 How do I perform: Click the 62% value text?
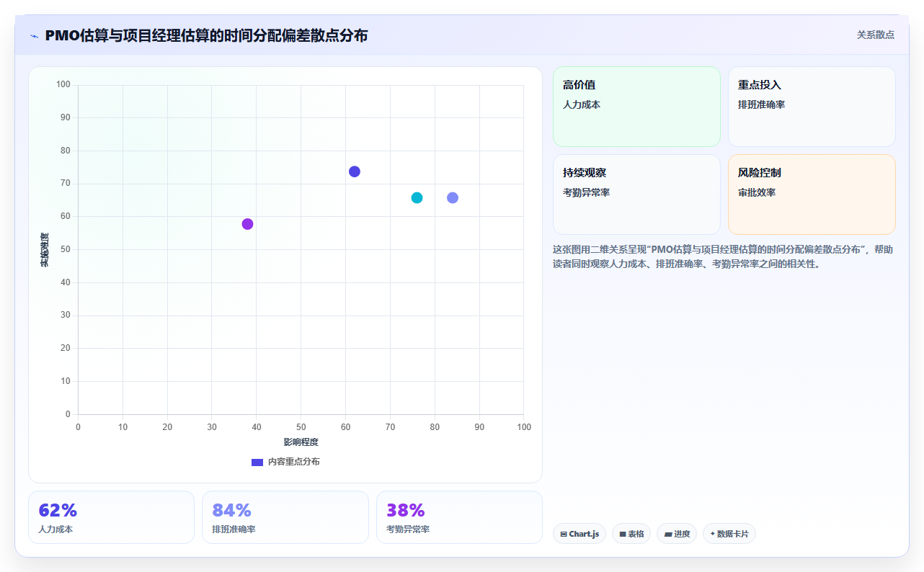58,510
